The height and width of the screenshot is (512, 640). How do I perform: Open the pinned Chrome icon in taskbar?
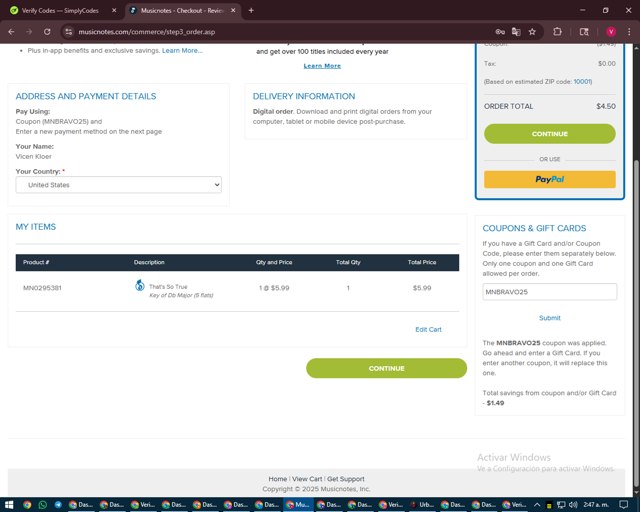[27, 505]
